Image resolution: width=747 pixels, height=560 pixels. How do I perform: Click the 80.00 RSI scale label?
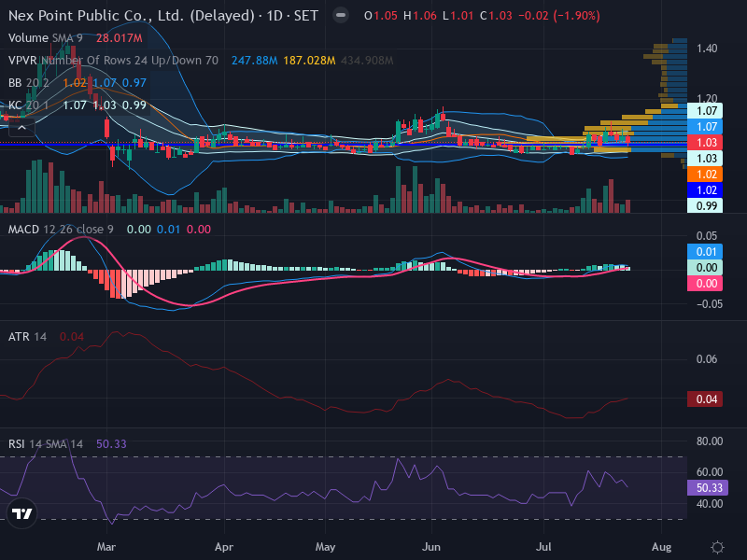click(x=710, y=441)
